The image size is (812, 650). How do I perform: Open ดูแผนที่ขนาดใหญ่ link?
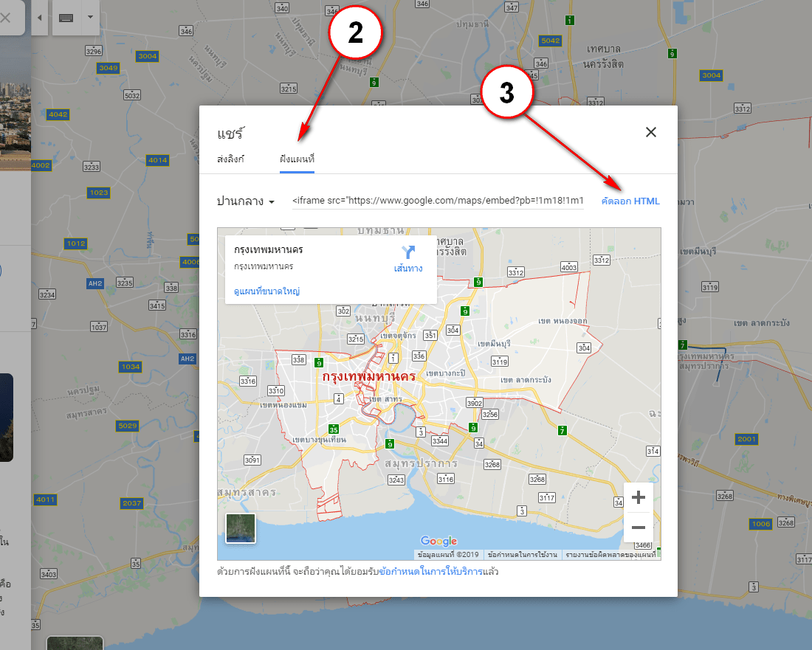point(266,291)
